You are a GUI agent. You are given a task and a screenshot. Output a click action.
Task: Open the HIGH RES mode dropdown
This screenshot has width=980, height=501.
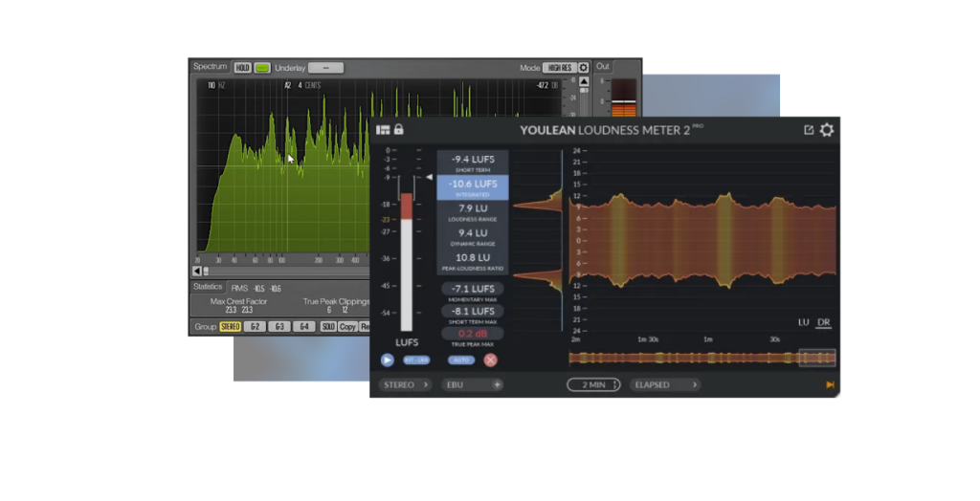point(559,68)
